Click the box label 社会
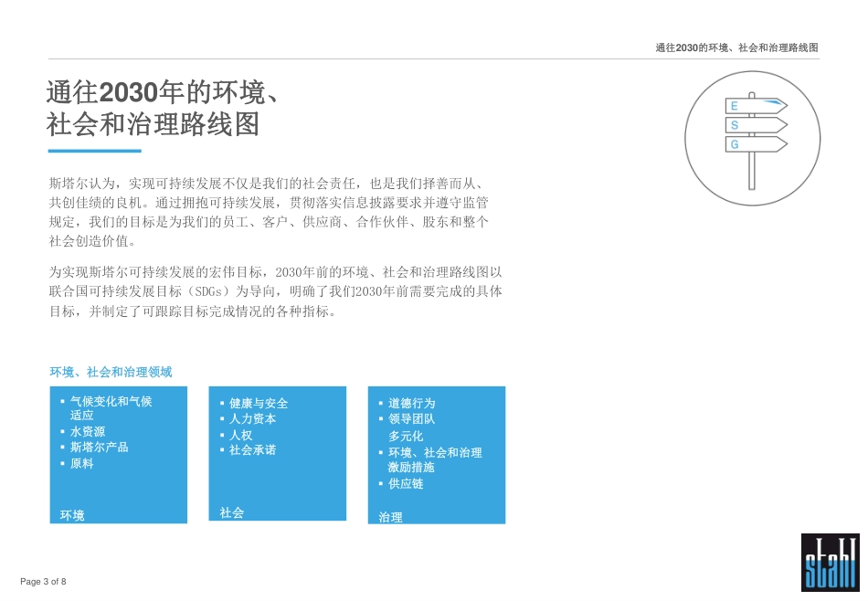The height and width of the screenshot is (601, 868). (231, 513)
